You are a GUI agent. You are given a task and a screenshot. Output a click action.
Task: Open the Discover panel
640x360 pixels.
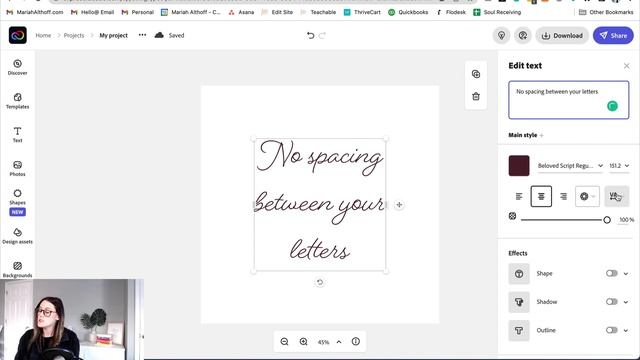pos(18,67)
